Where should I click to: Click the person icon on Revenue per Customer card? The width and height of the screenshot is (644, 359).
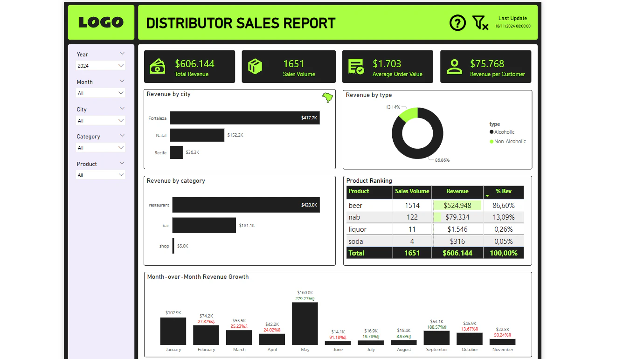pyautogui.click(x=454, y=67)
